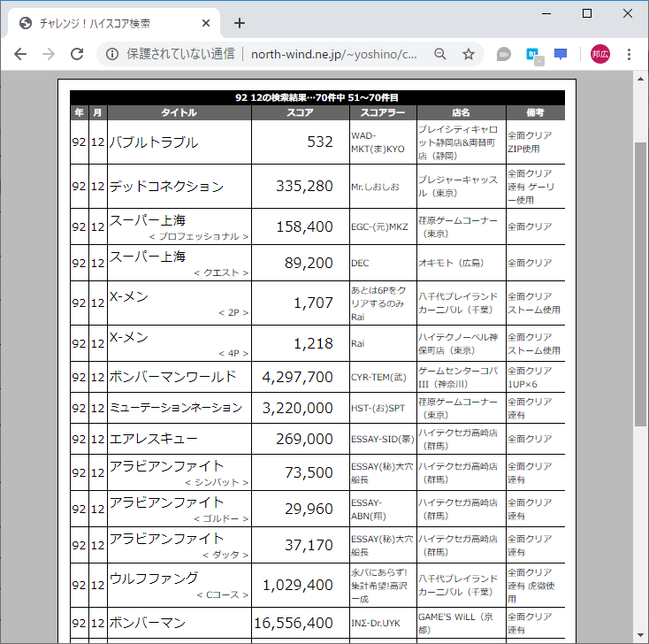
Task: Click the shop name GAME'S WiLL（京都）
Action: [x=455, y=624]
